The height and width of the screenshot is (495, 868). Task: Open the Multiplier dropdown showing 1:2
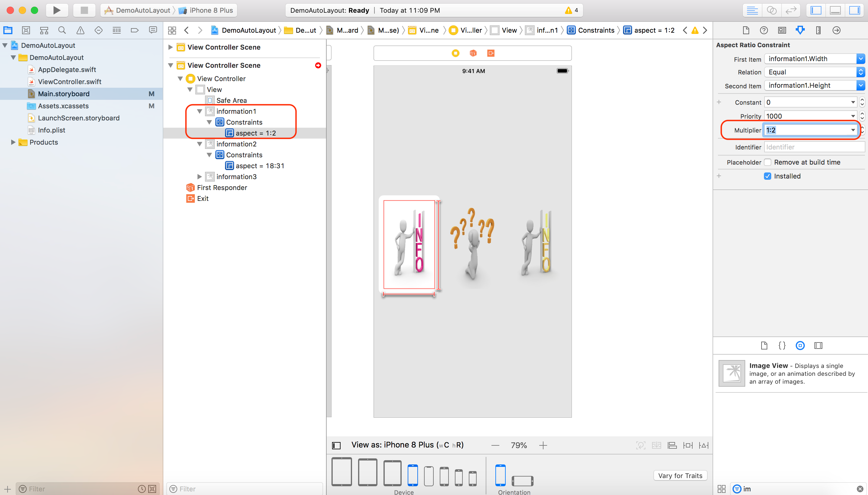point(853,130)
